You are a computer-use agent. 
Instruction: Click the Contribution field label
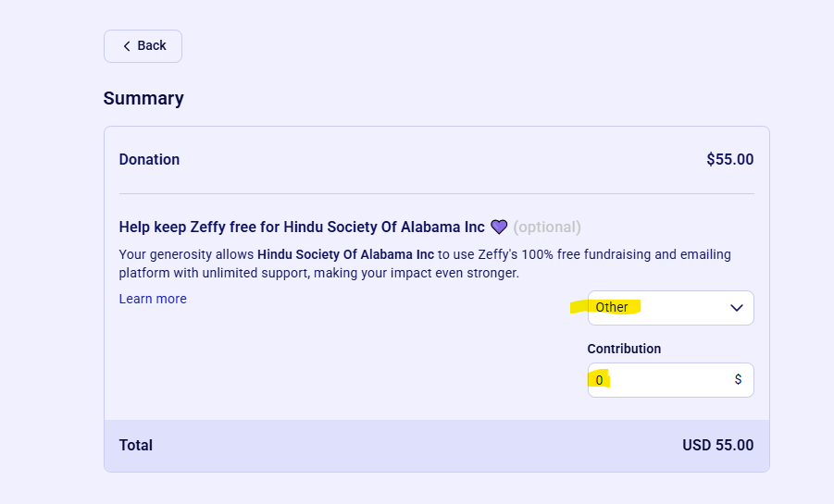pos(624,349)
